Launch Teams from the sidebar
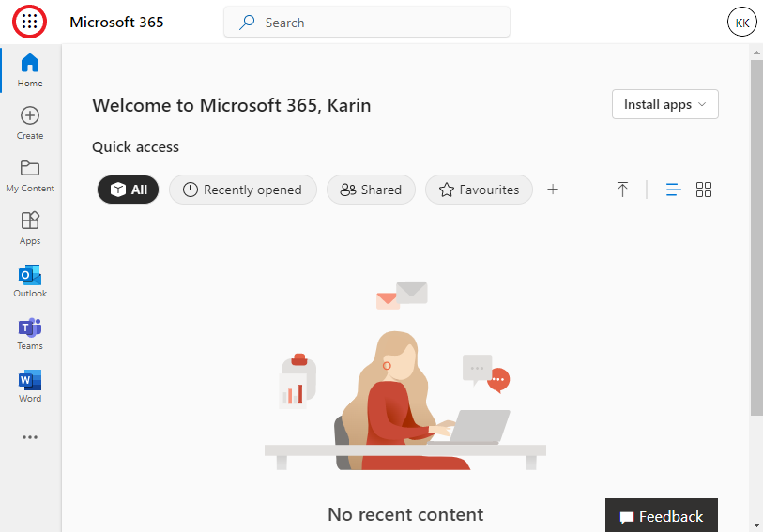The height and width of the screenshot is (532, 763). coord(30,333)
